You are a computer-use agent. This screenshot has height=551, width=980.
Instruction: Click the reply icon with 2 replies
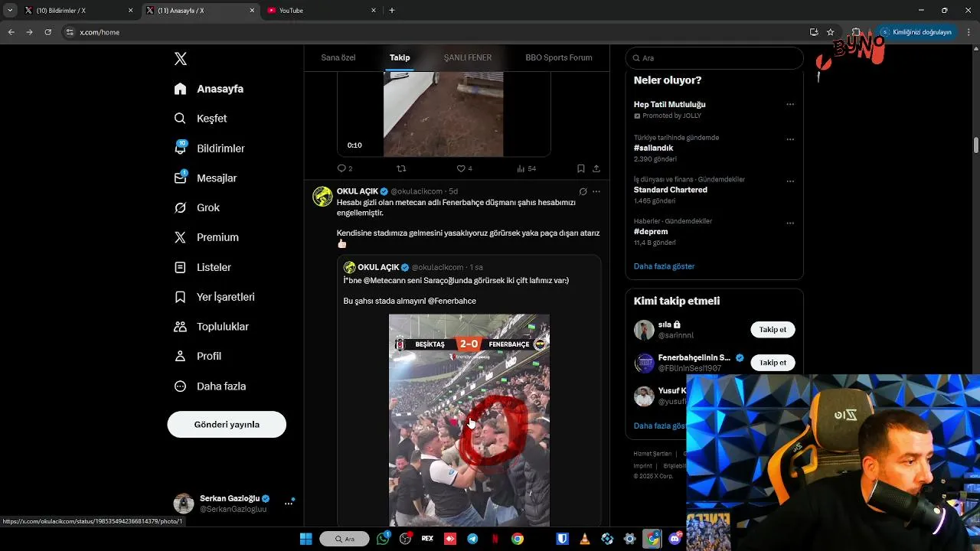341,168
